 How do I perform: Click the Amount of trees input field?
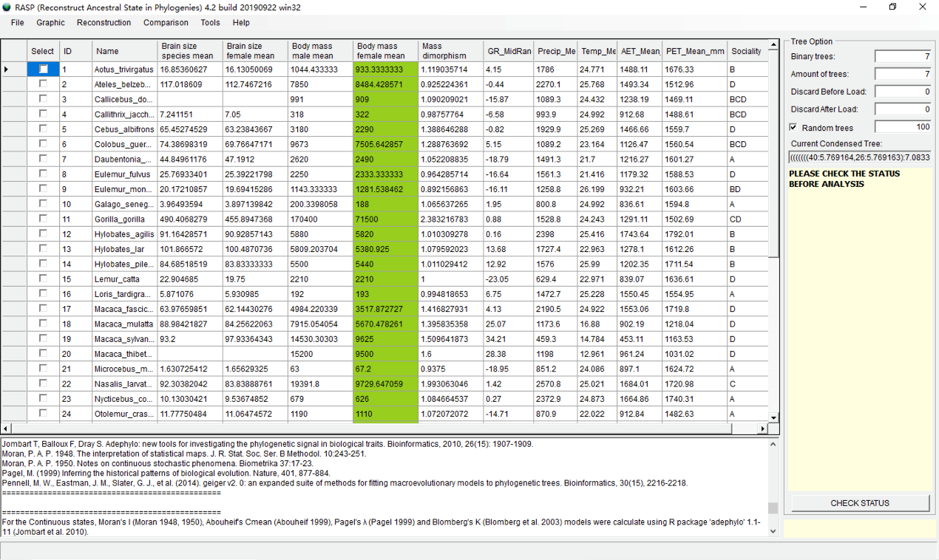coord(904,74)
